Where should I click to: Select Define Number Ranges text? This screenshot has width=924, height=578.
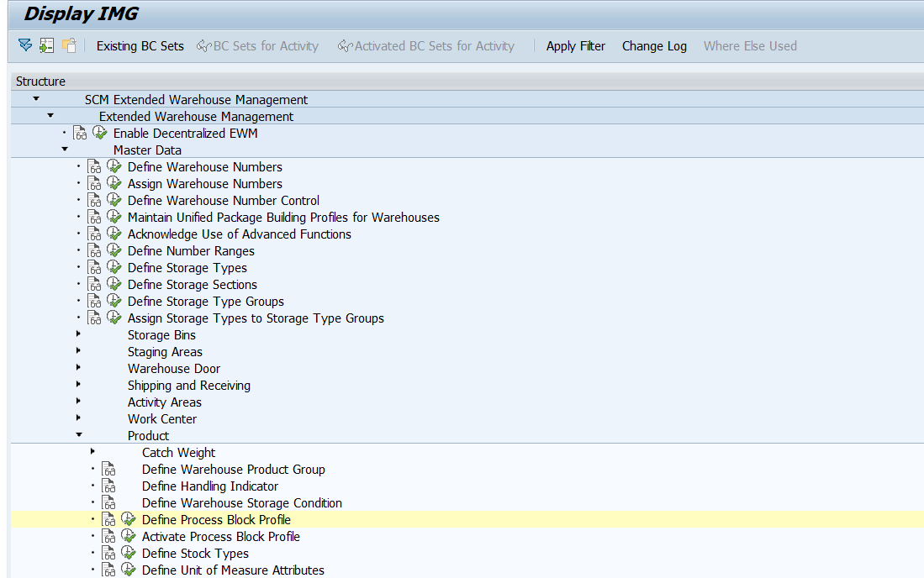click(x=191, y=251)
